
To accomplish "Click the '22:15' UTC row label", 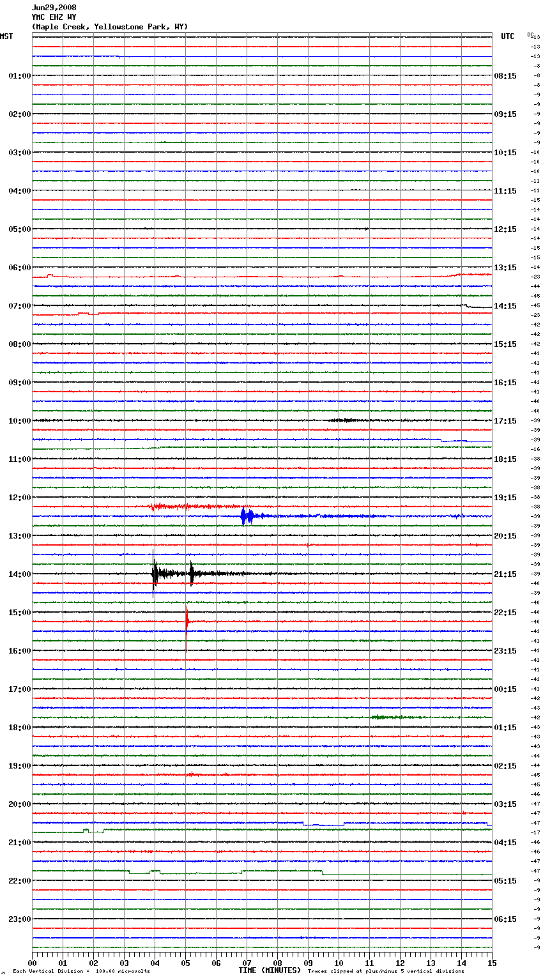I will [x=505, y=613].
